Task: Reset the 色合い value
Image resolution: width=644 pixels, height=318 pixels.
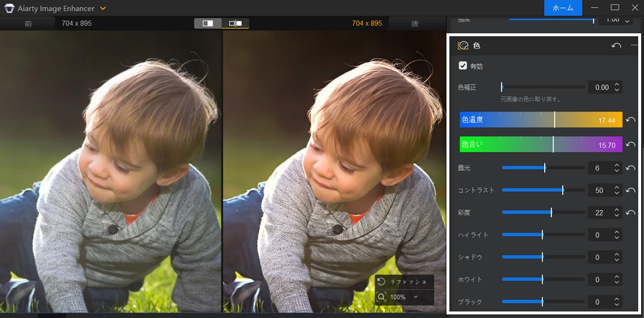Action: tap(631, 145)
